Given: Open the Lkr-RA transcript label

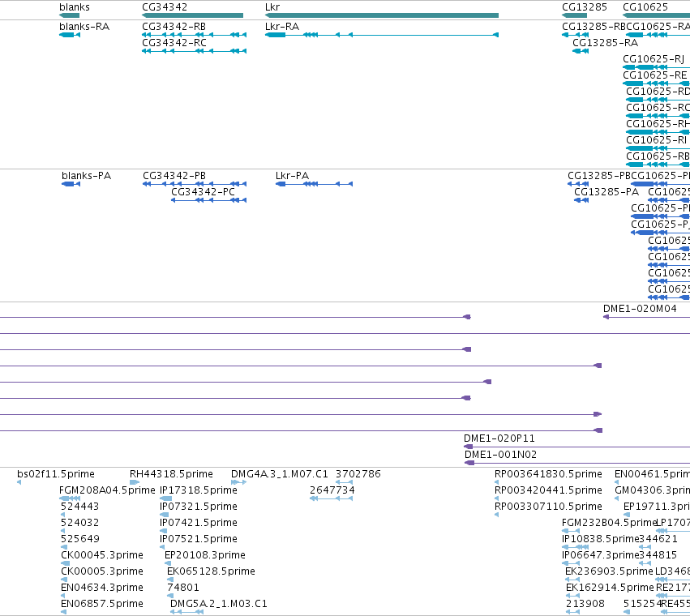Looking at the screenshot, I should 282,27.
